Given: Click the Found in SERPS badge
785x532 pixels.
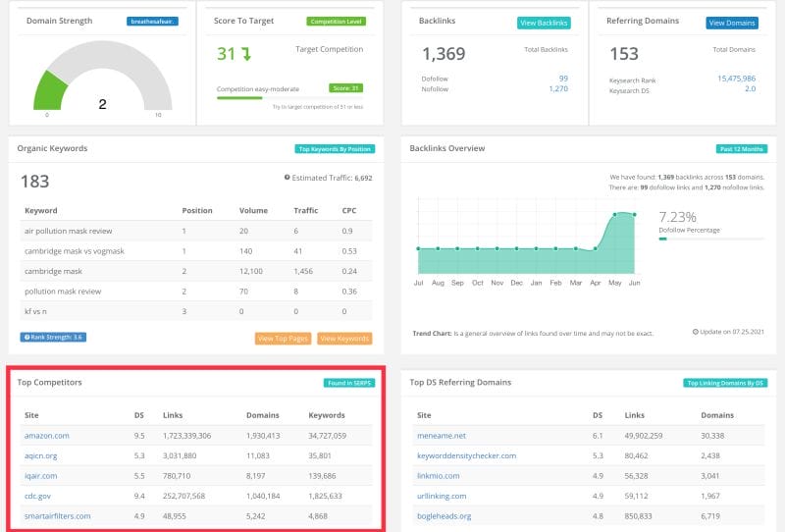Looking at the screenshot, I should 349,383.
